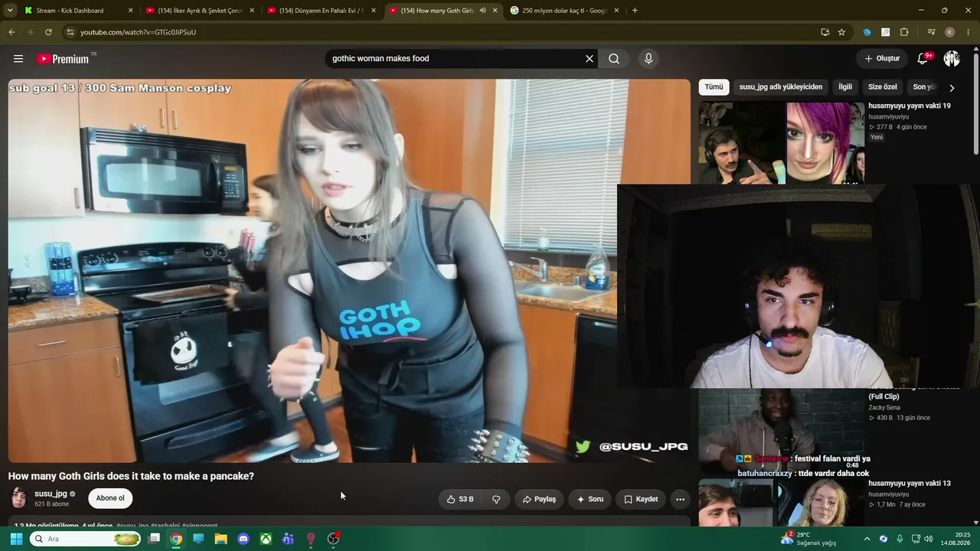Open YouTube notifications bell
This screenshot has height=551, width=980.
coord(923,59)
